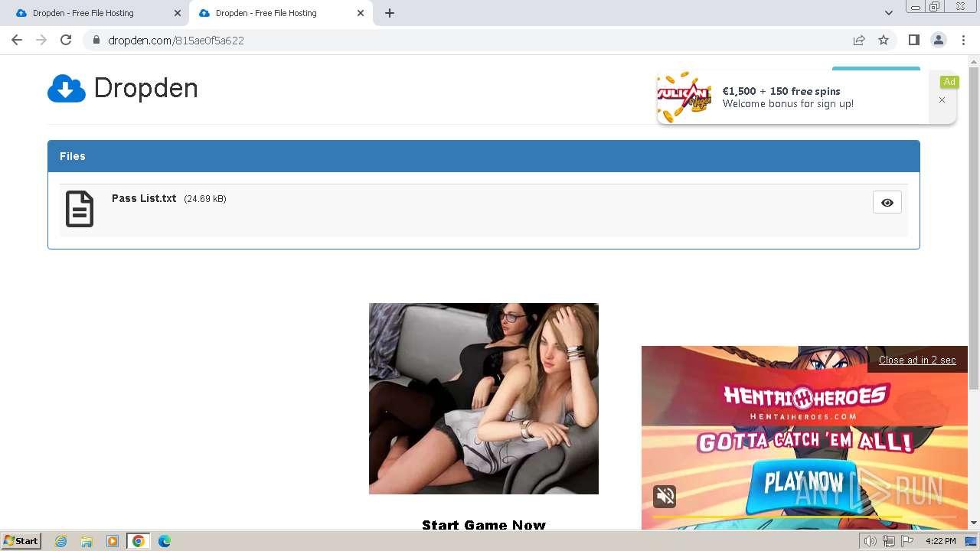Click Close ad in 2 sec link
980x551 pixels.
click(x=917, y=360)
